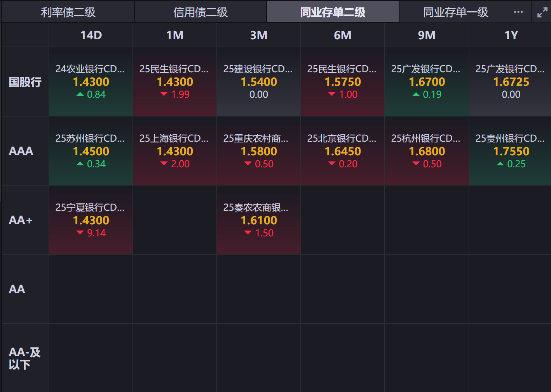Viewport: 551px width, 392px height.
Task: Open 25民生银行CD cell priced 1.4300
Action: pyautogui.click(x=175, y=82)
